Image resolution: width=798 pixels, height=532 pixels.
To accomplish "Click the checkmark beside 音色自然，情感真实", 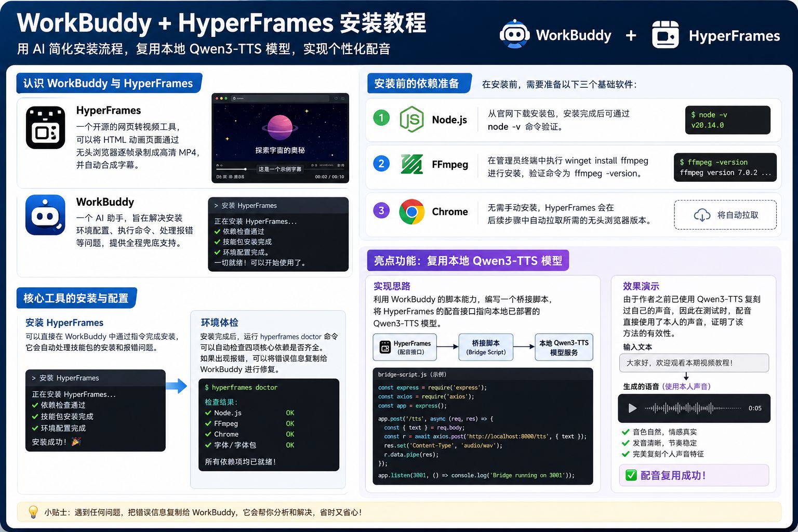I will (626, 432).
